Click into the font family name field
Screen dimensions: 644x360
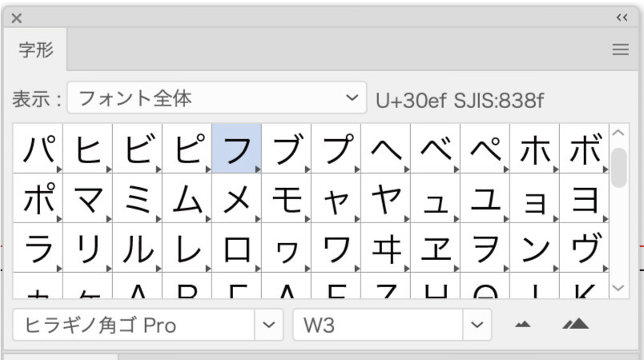[133, 325]
